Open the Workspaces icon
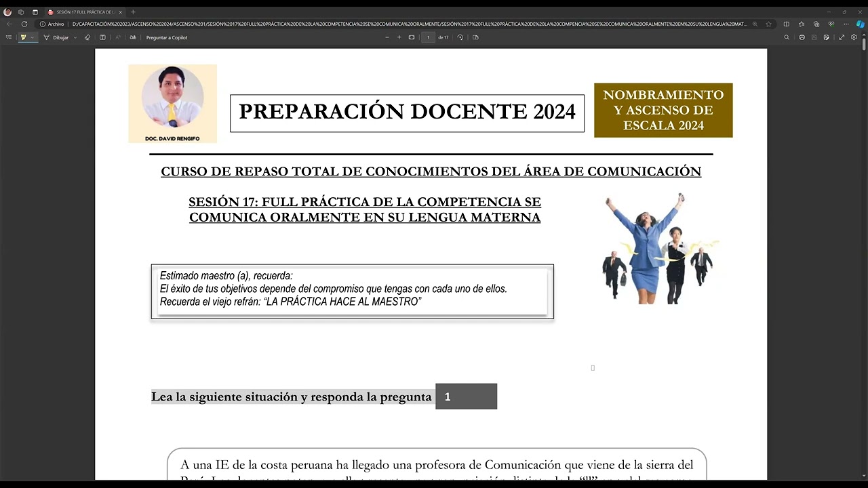Viewport: 868px width, 488px height. point(21,12)
